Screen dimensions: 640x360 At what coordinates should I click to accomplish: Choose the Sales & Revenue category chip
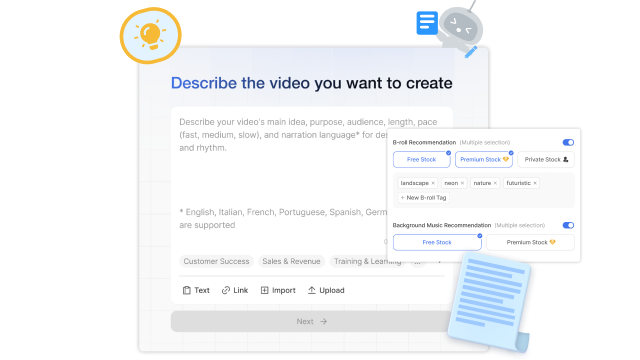[x=291, y=261]
